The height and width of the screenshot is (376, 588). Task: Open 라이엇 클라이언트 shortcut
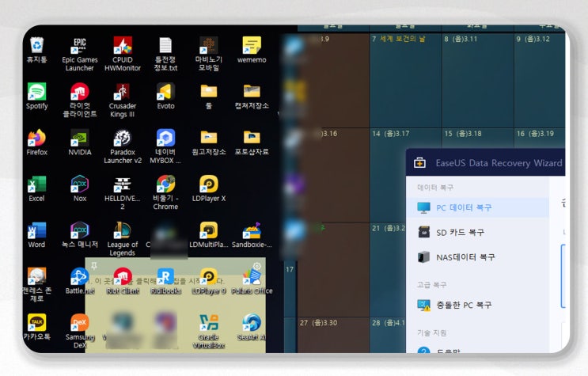point(79,100)
